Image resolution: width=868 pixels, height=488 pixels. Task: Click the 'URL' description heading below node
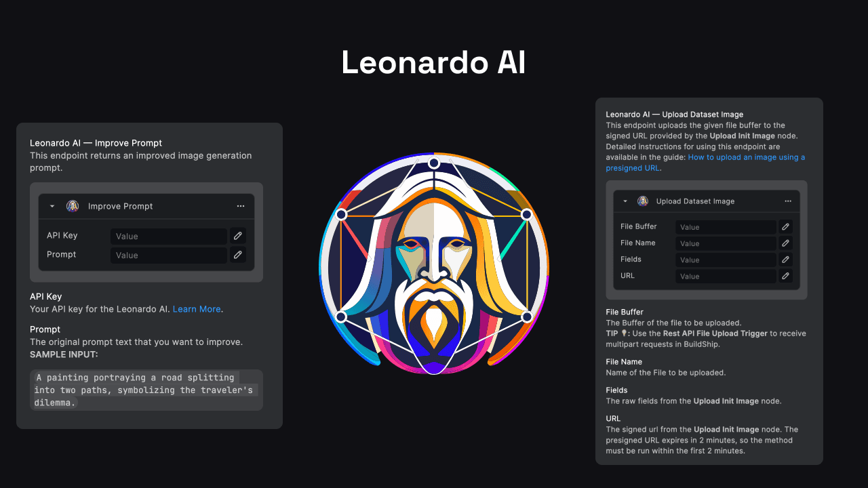click(x=613, y=419)
